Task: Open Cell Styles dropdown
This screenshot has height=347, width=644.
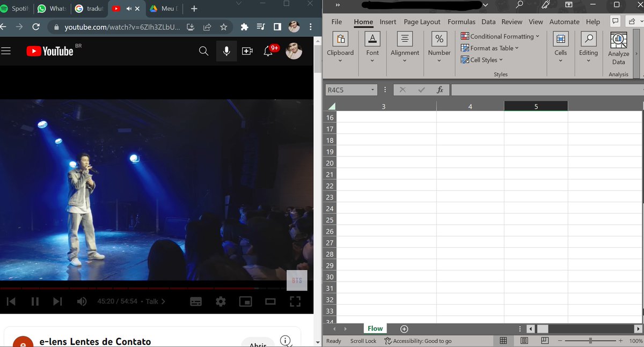Action: [482, 60]
